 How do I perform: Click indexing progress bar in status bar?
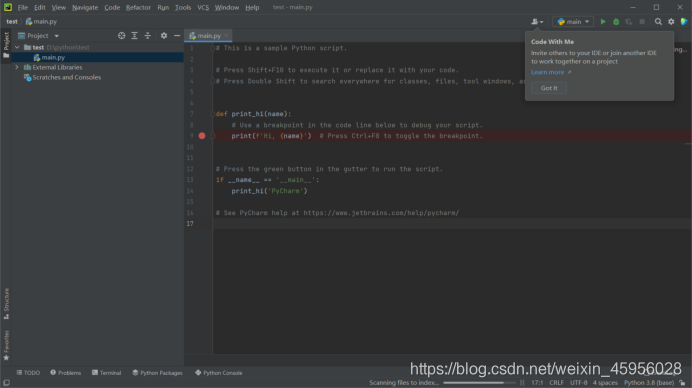click(x=479, y=383)
